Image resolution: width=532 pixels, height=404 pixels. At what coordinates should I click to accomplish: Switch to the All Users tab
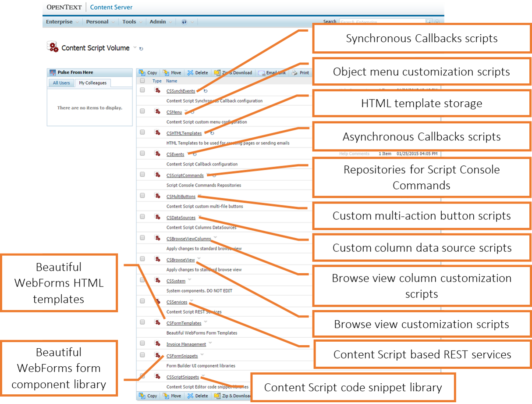point(61,83)
